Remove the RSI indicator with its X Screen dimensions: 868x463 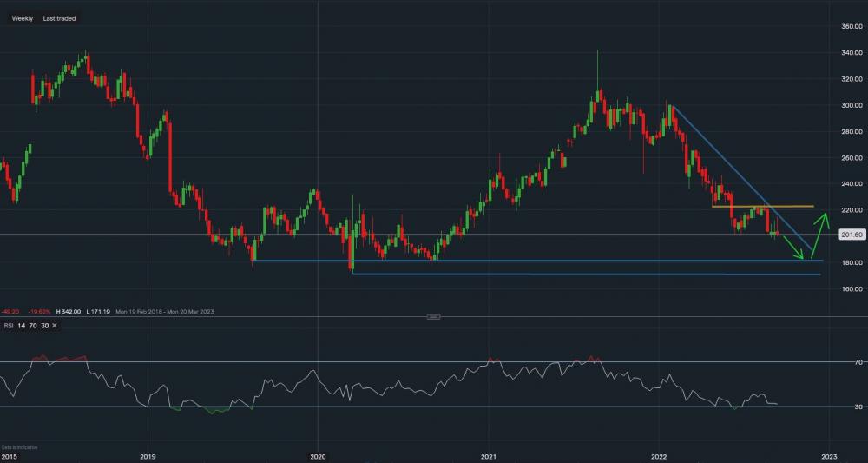point(55,326)
